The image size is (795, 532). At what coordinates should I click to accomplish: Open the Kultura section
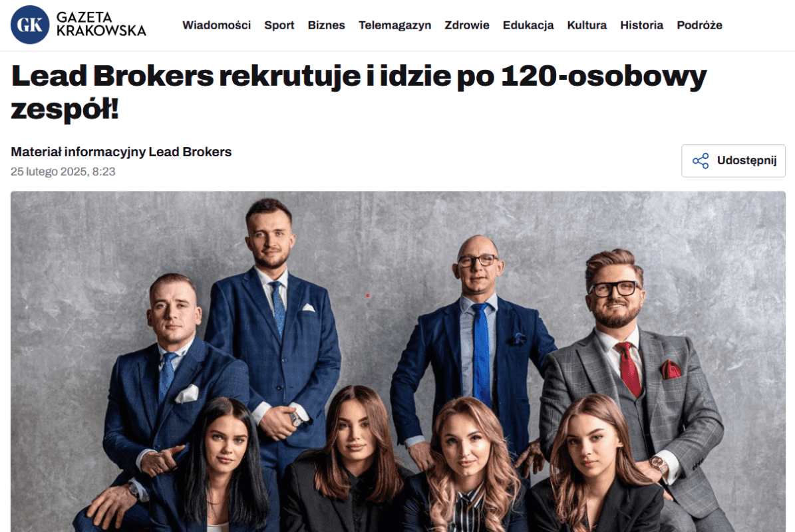(587, 25)
